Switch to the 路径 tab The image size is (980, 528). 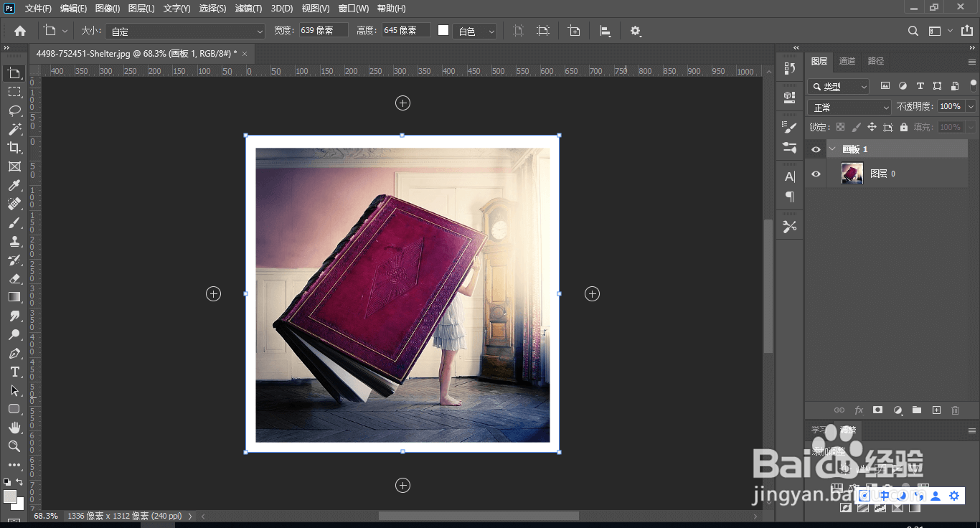tap(876, 61)
